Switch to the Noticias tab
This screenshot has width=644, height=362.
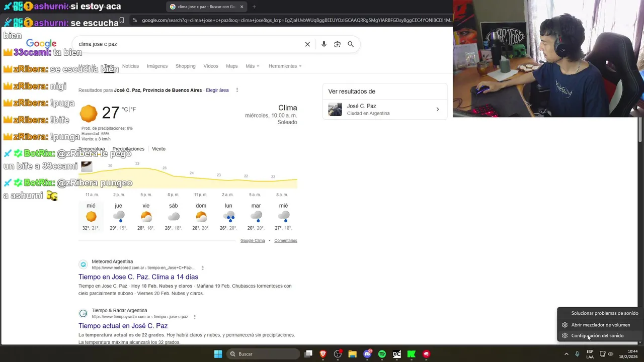130,66
